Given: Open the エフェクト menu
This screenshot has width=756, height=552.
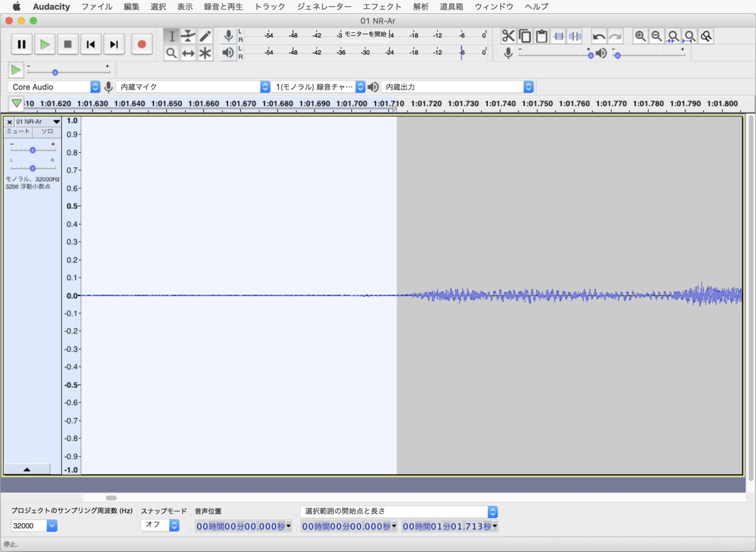Looking at the screenshot, I should pyautogui.click(x=382, y=7).
